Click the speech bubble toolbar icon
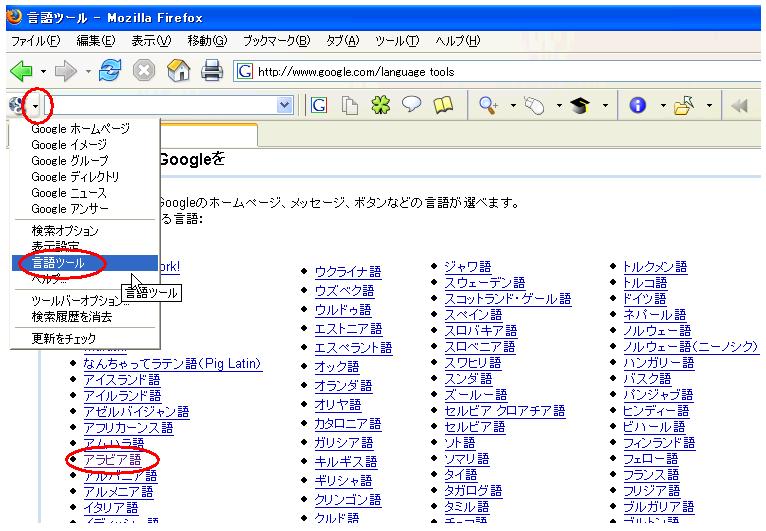This screenshot has width=766, height=531. pos(411,104)
